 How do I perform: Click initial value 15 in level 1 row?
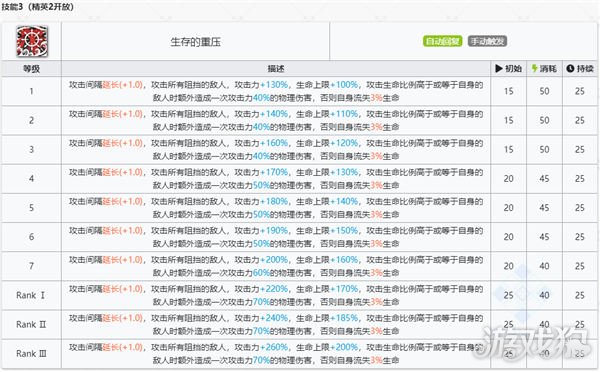coord(509,91)
